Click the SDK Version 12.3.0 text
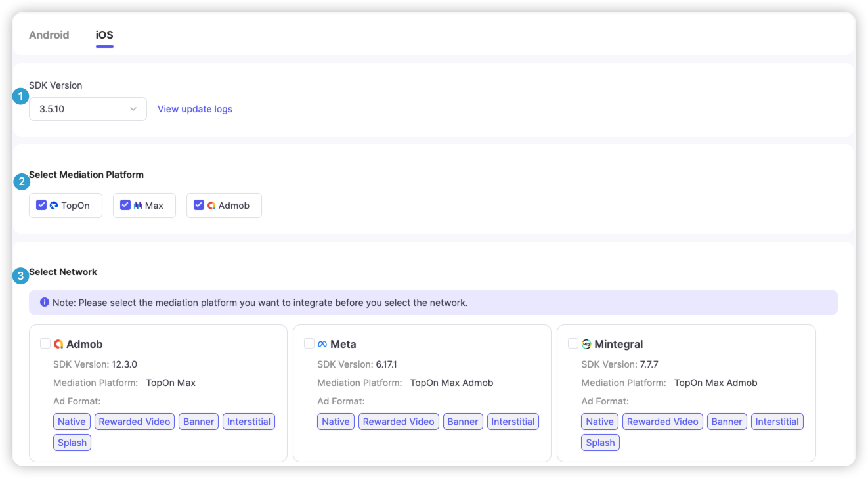 95,364
